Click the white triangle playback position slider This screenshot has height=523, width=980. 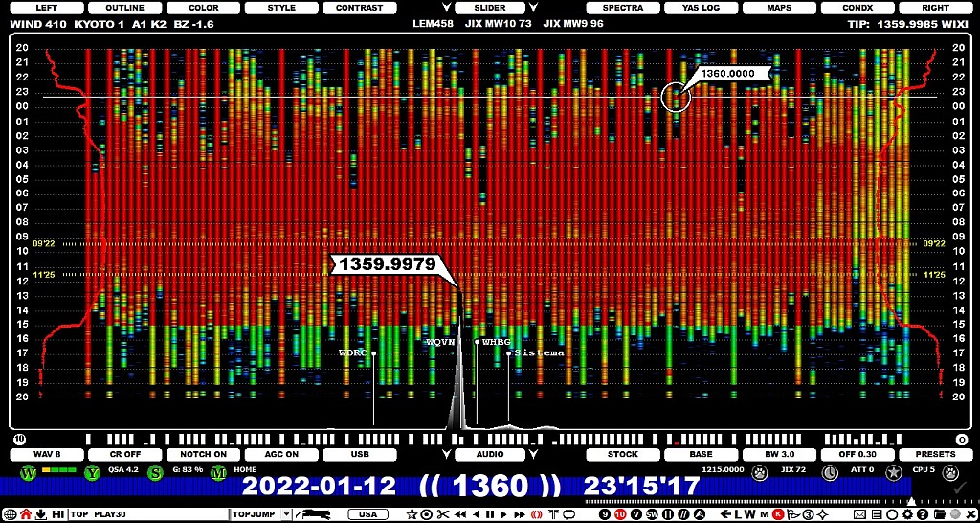tap(911, 501)
